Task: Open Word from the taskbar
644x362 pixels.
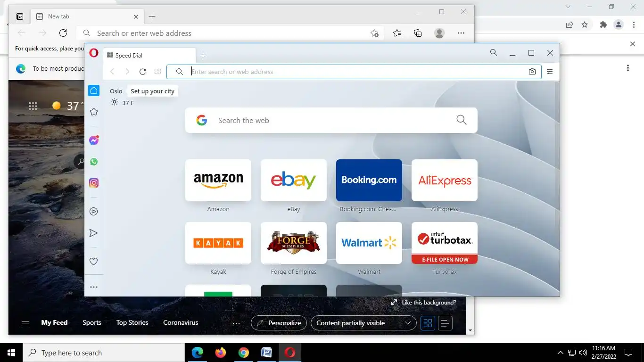Action: [266, 353]
